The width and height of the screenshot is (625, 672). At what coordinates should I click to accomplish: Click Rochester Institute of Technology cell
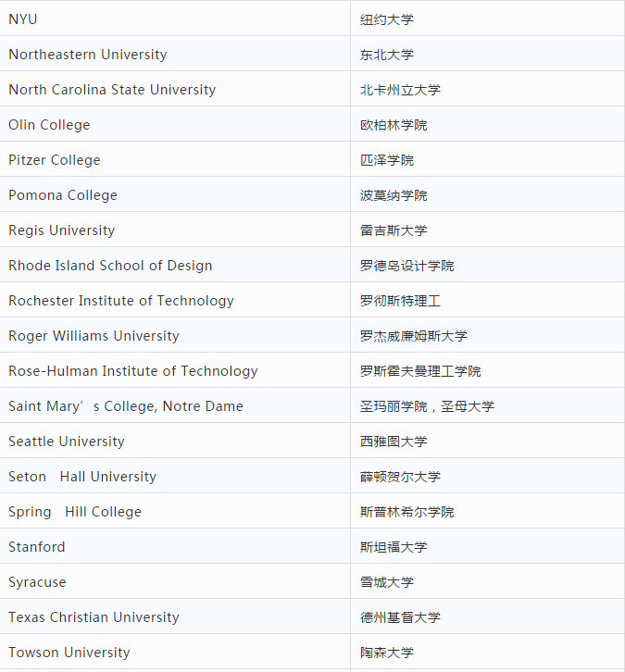pyautogui.click(x=121, y=301)
